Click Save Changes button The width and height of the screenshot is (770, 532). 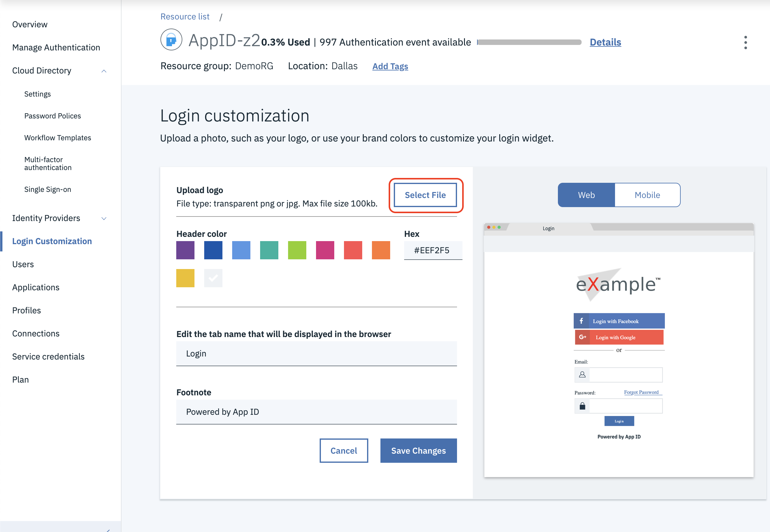[x=418, y=451]
